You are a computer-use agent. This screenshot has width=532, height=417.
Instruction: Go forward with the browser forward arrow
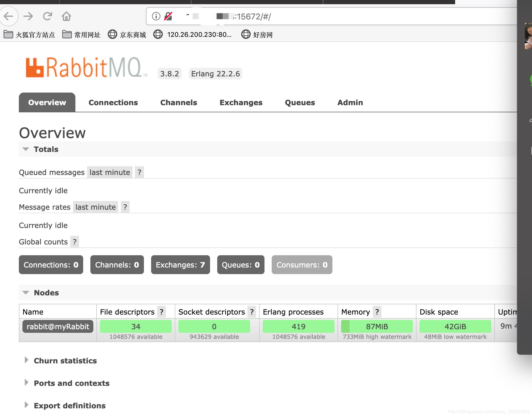28,16
